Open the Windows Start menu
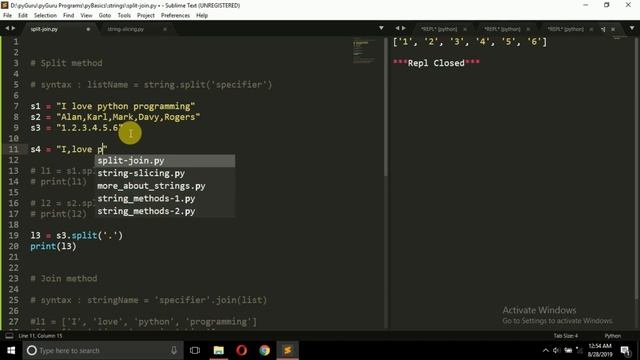This screenshot has width=640, height=360. (x=11, y=350)
